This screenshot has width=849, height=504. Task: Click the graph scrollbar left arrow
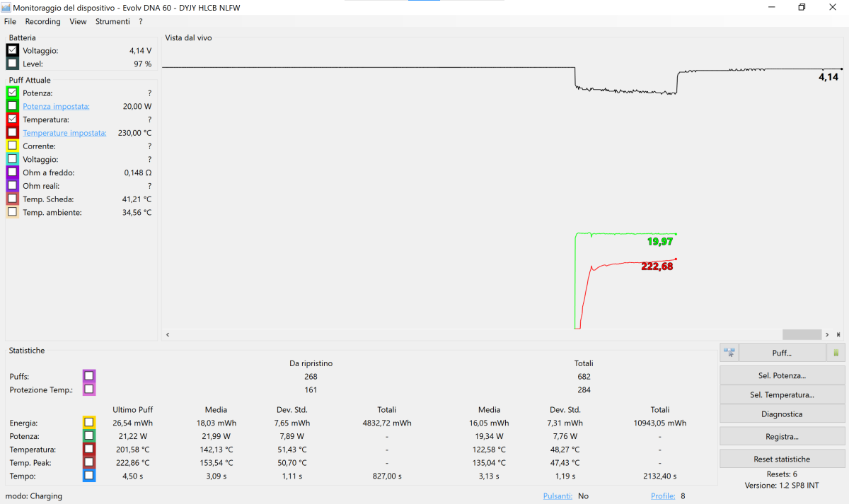pos(168,334)
